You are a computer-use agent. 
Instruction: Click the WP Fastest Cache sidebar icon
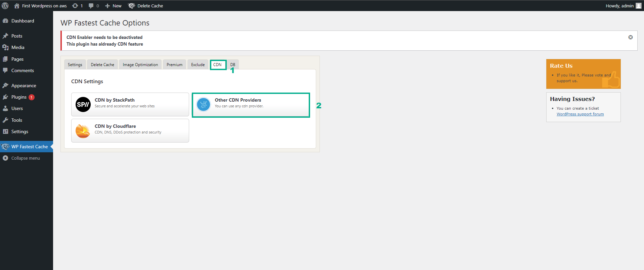click(5, 147)
